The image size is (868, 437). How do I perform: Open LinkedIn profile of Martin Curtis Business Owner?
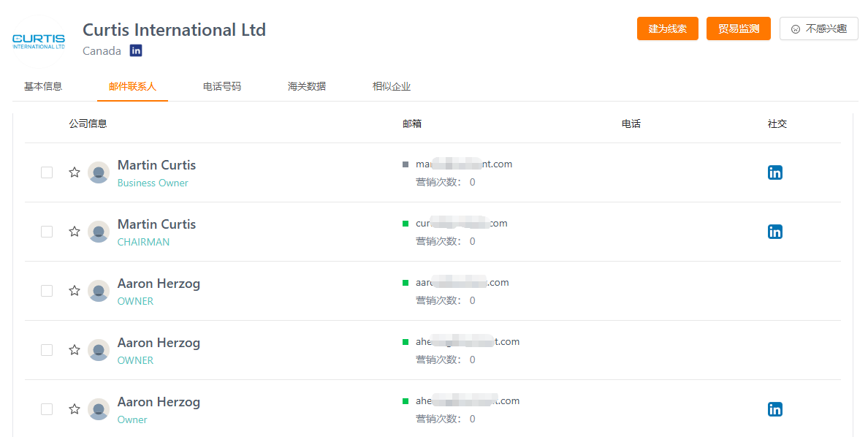pos(775,172)
